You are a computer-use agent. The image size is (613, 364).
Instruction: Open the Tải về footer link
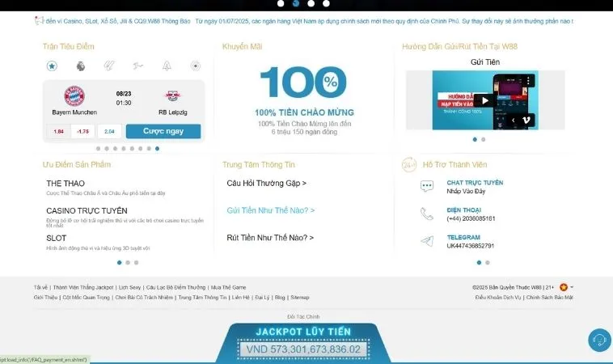coord(40,287)
